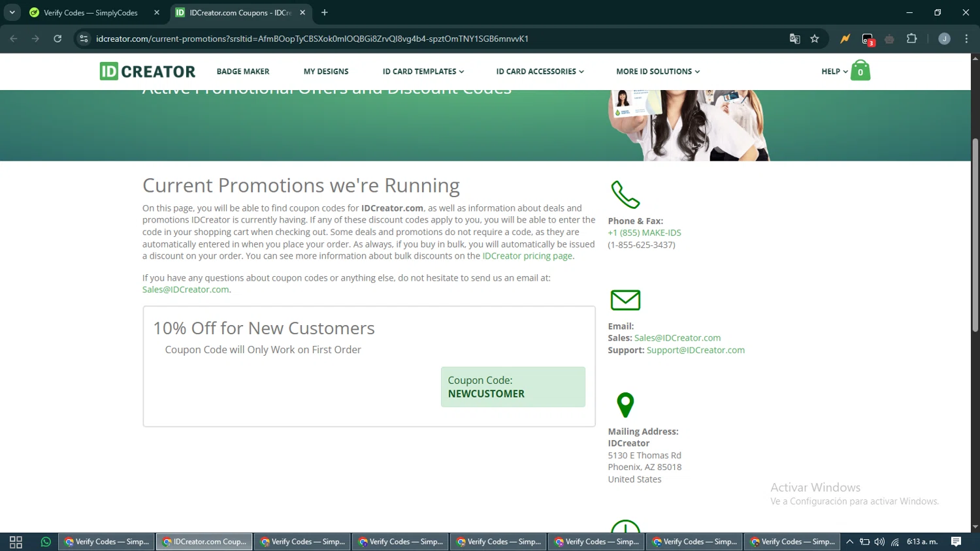The height and width of the screenshot is (551, 980).
Task: Open WhatsApp from the taskbar
Action: 46,542
